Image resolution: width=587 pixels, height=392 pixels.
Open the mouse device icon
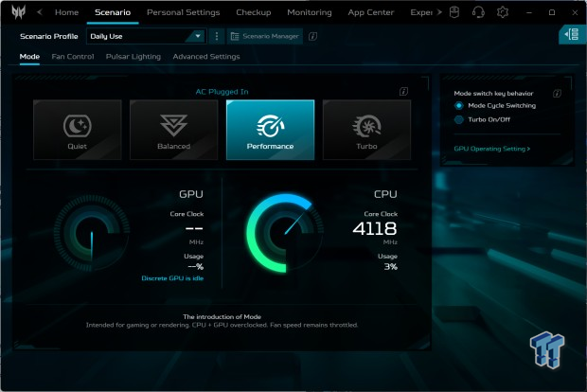pyautogui.click(x=454, y=12)
